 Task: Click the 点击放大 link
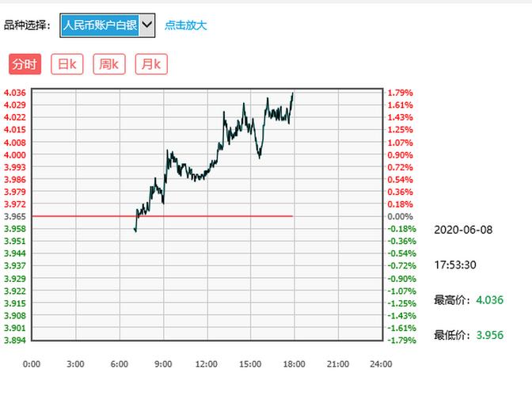[x=185, y=25]
